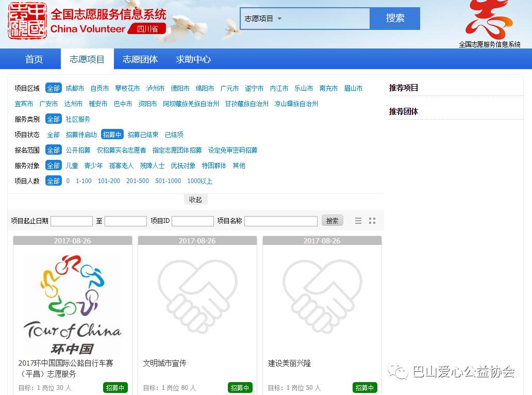Filter region by 宜宾市
Screen dimensions: 532x395
(x=24, y=104)
